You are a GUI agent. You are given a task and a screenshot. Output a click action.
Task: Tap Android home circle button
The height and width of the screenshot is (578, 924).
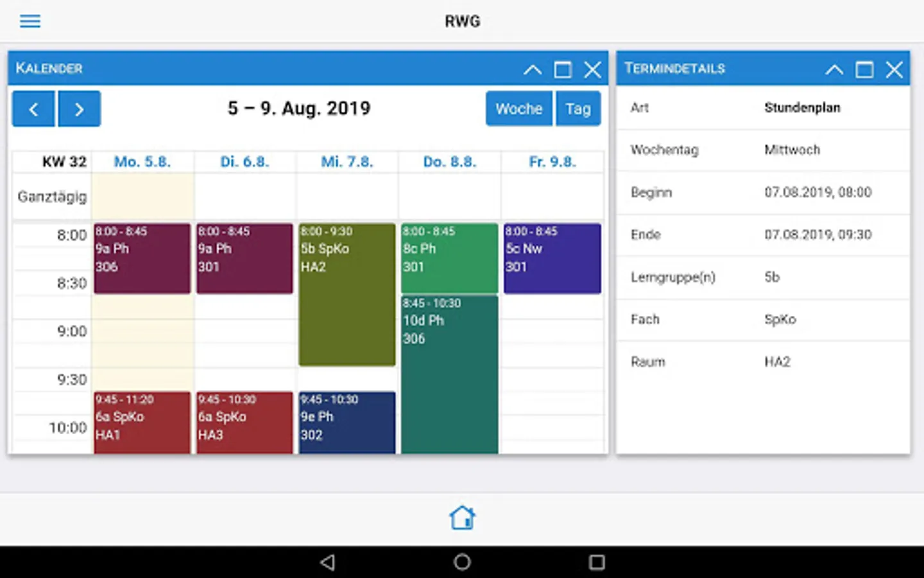[x=462, y=563]
